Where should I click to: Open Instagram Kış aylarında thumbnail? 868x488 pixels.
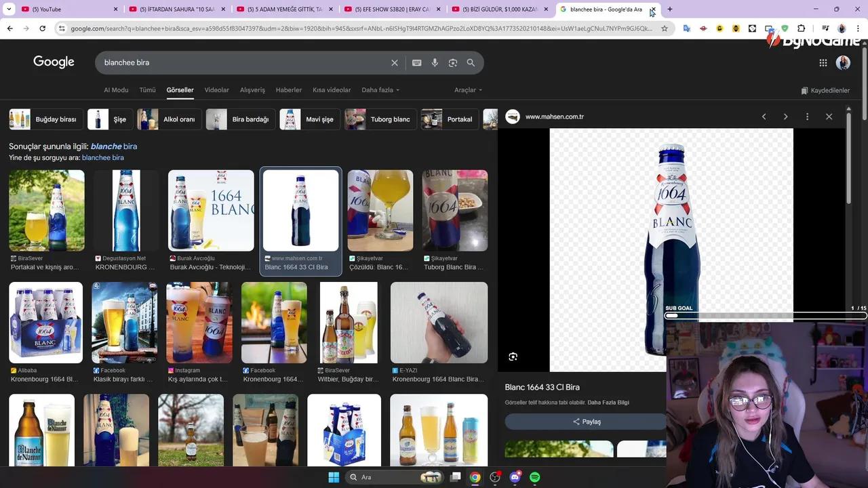pos(199,323)
